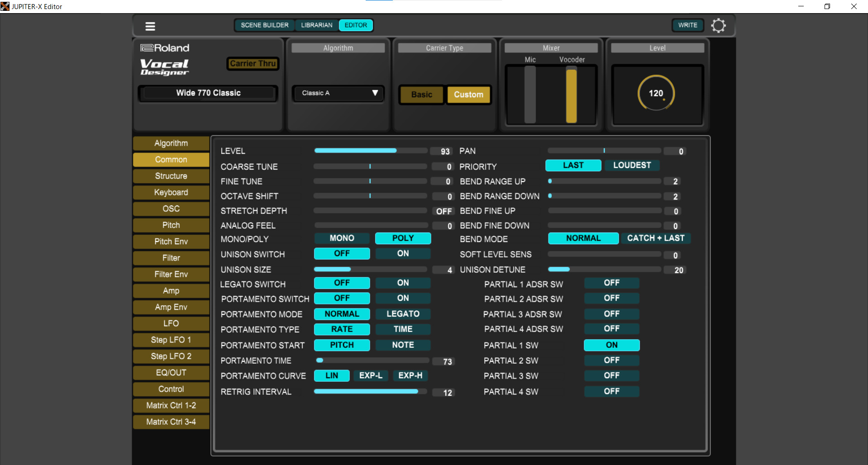Open the LFO sidebar page
Viewport: 868px width, 465px height.
[171, 323]
